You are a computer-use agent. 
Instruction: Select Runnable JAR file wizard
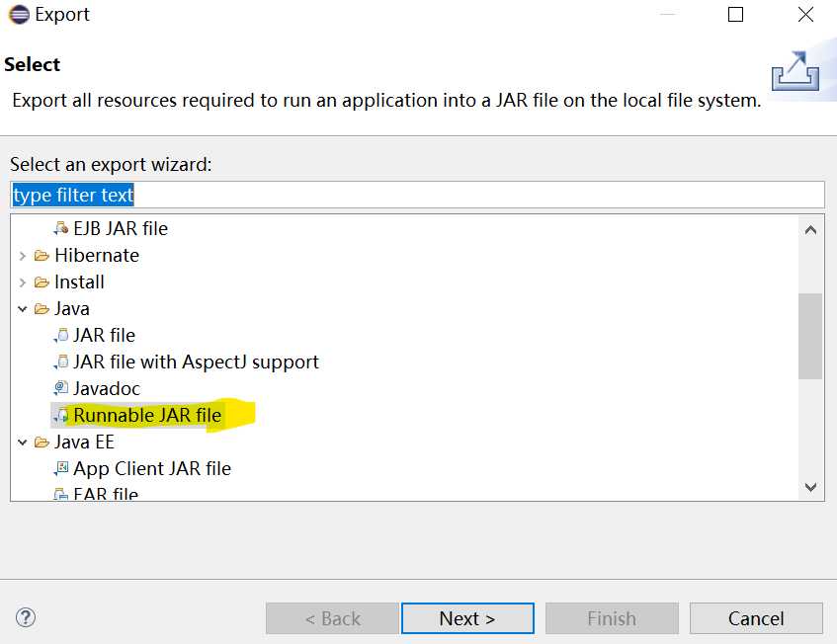coord(147,415)
